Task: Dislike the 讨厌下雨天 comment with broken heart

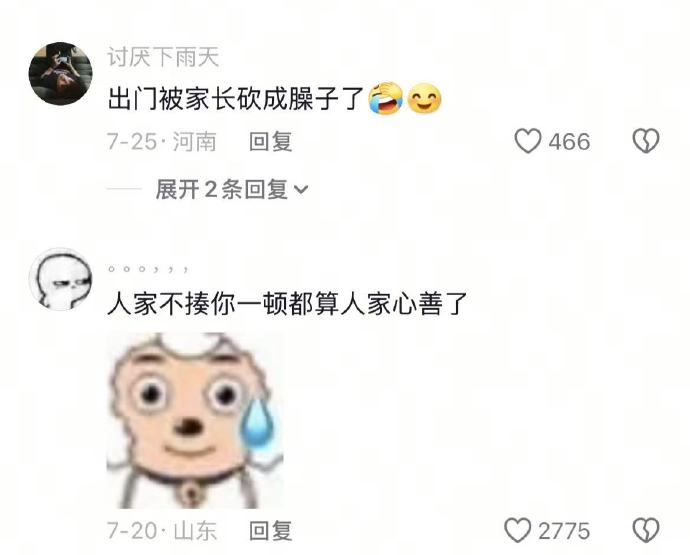Action: 646,141
